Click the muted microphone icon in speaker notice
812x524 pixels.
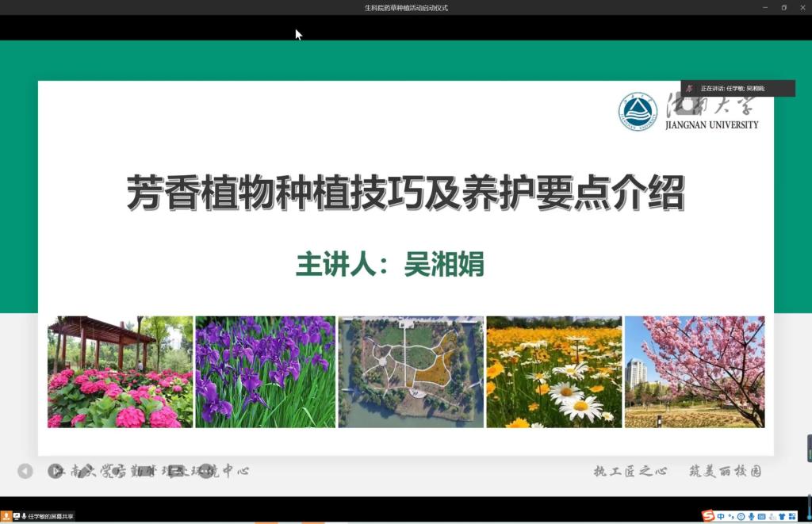690,89
